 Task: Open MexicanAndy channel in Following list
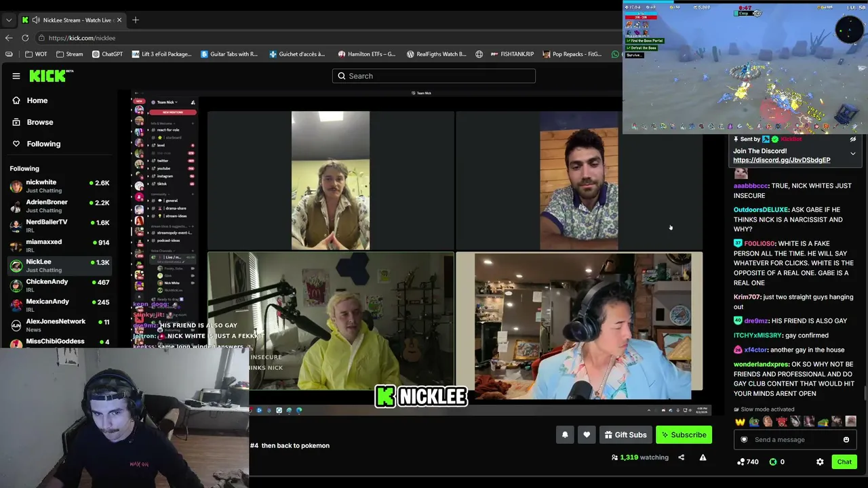point(60,305)
